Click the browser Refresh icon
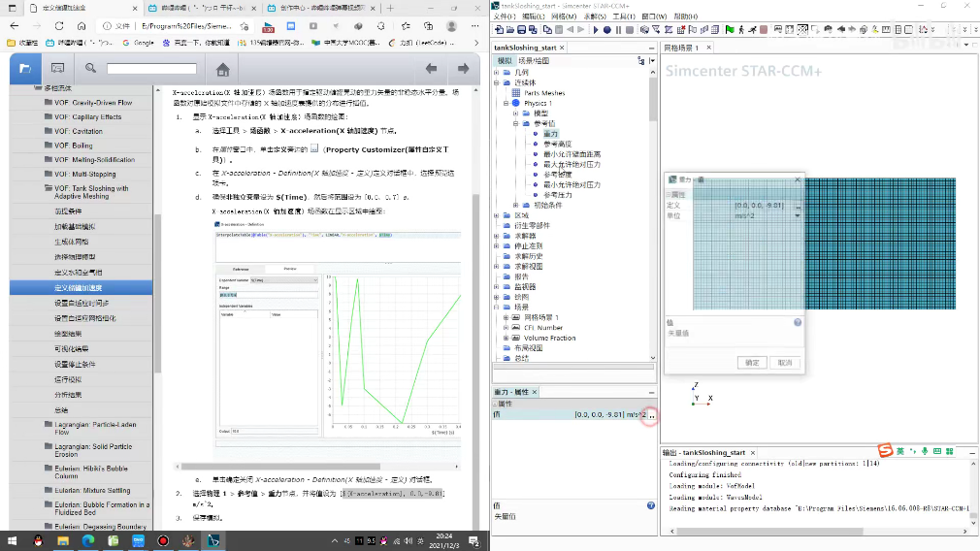This screenshot has width=980, height=551. coord(59,26)
